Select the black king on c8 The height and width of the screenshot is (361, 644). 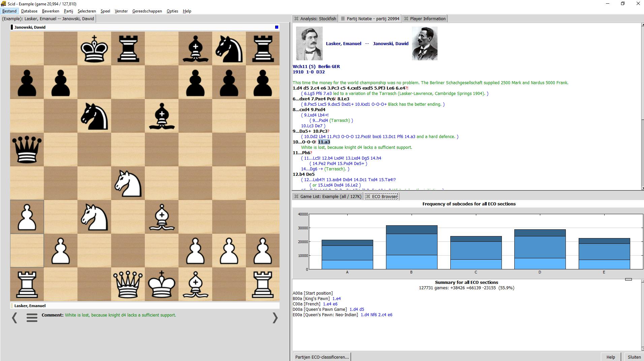point(94,48)
